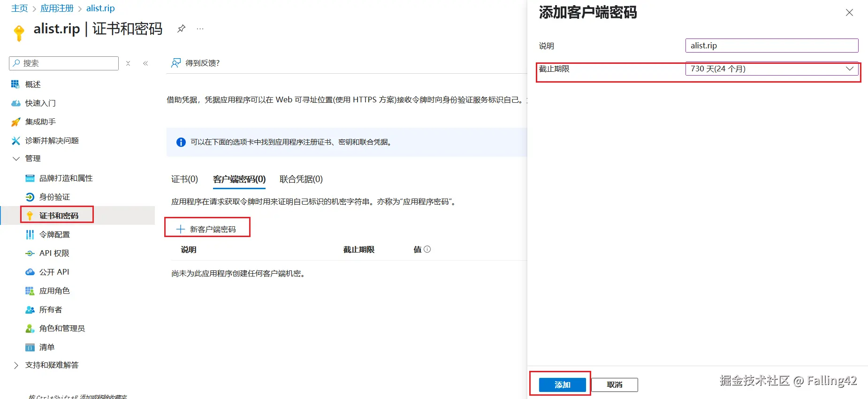Clear the sidebar search with the X icon
Viewport: 868px width, 399px height.
coord(128,63)
